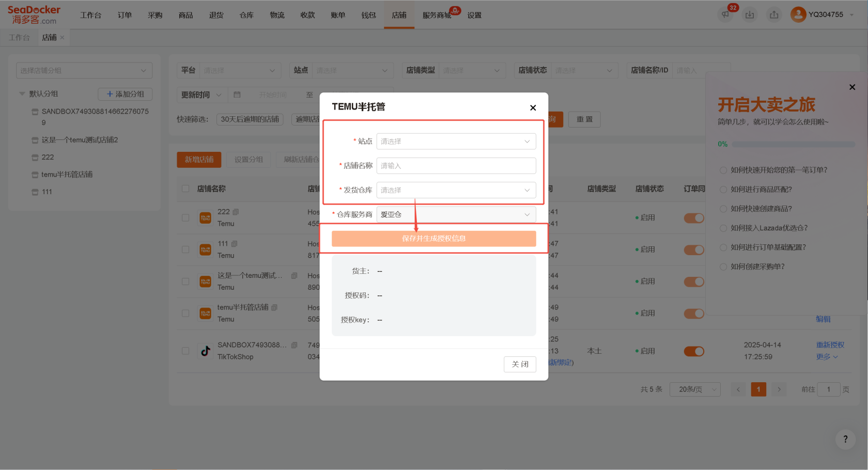This screenshot has width=868, height=470.
Task: Click the 店铺名称/ID search input
Action: point(702,70)
